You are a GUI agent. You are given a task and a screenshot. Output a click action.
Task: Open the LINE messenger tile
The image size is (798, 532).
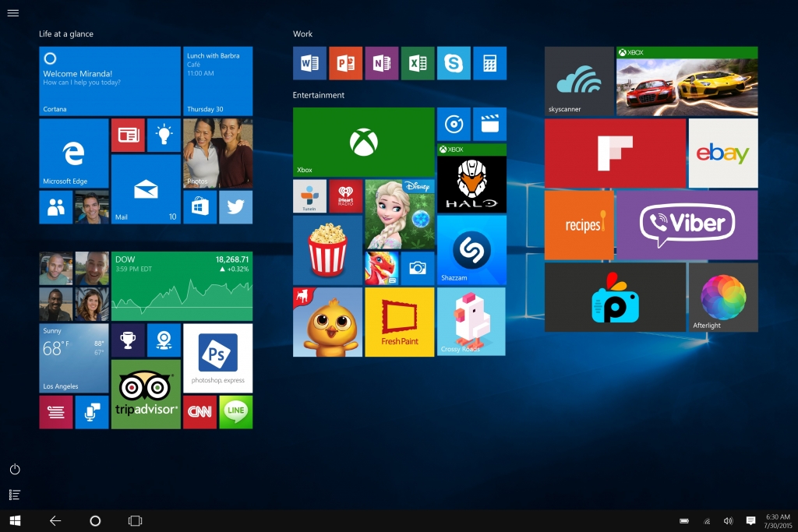tap(235, 412)
